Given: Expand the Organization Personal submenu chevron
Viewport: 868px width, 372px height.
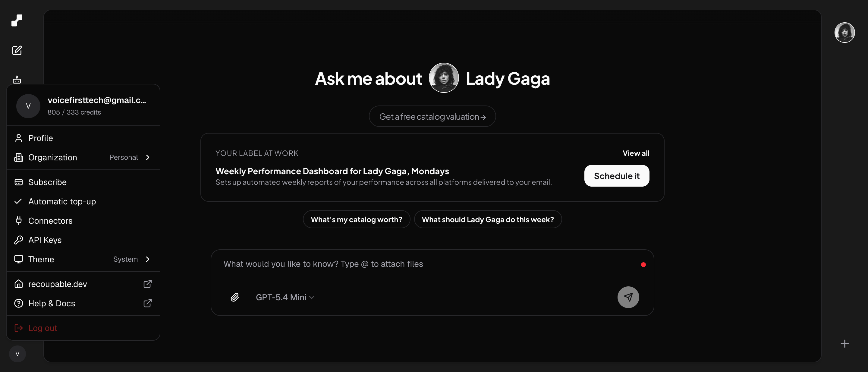Looking at the screenshot, I should click(x=148, y=157).
